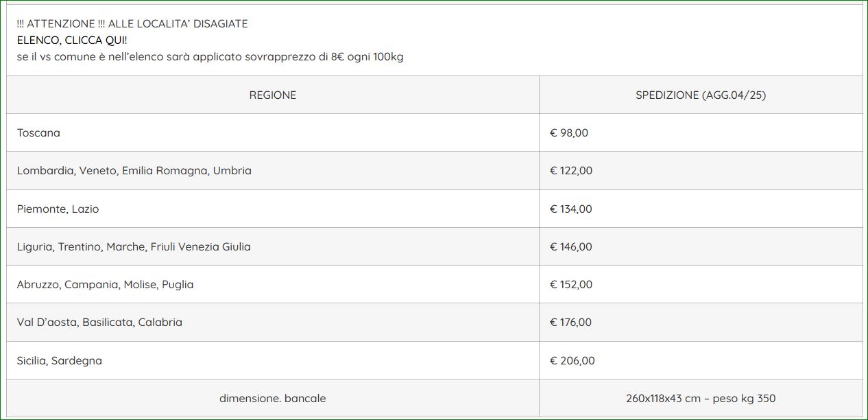Image resolution: width=868 pixels, height=420 pixels.
Task: Click the € 206,00 price cell
Action: [x=701, y=360]
